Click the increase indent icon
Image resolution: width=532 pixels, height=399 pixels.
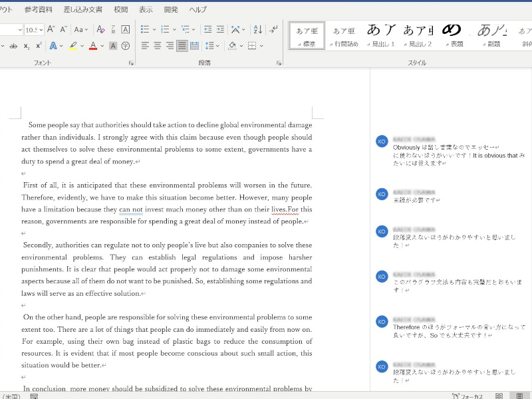(x=221, y=29)
